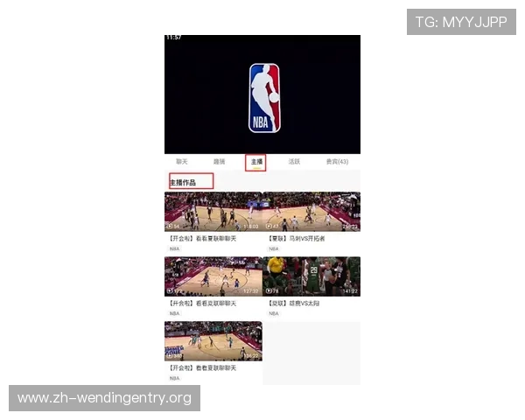Switch to the 聊天 tab
This screenshot has width=525, height=420.
182,162
